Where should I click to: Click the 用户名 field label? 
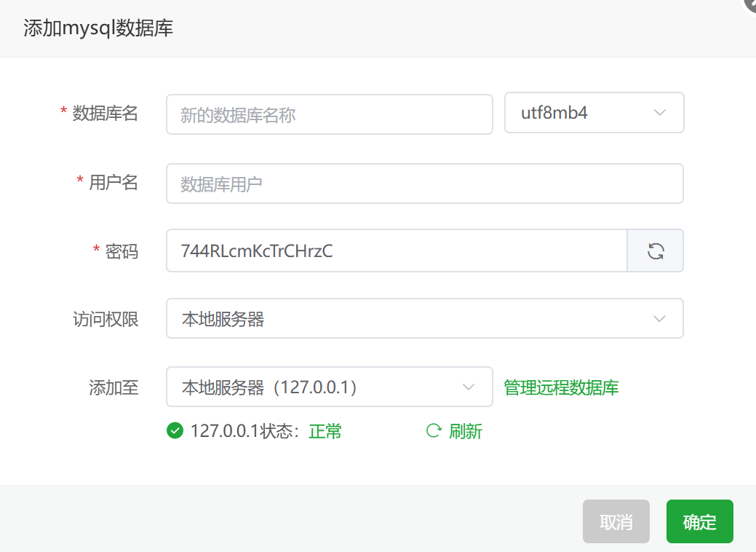[x=113, y=183]
